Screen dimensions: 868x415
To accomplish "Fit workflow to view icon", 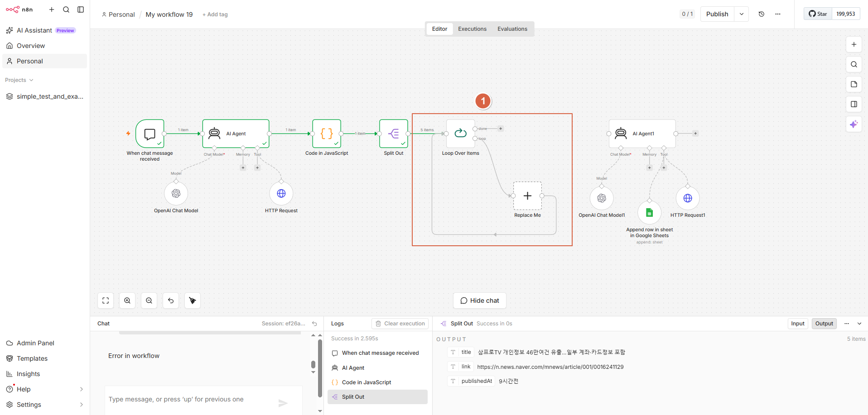I will pos(106,301).
